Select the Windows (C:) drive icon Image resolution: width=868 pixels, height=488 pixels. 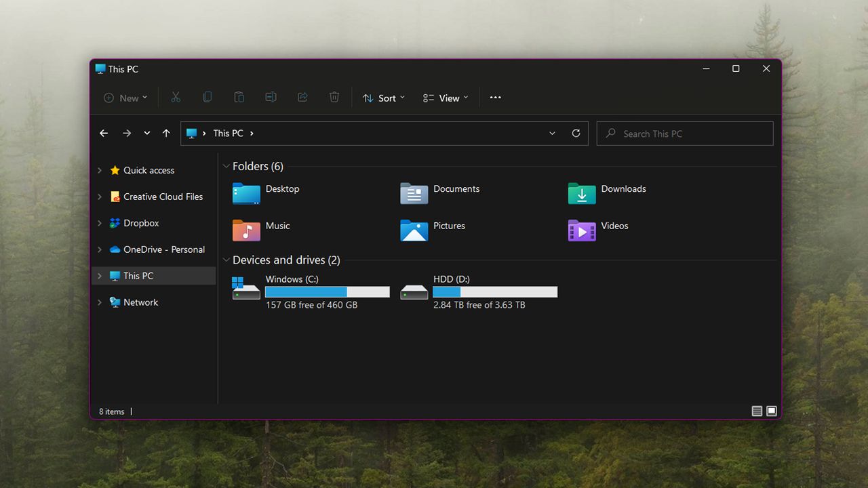click(x=246, y=288)
